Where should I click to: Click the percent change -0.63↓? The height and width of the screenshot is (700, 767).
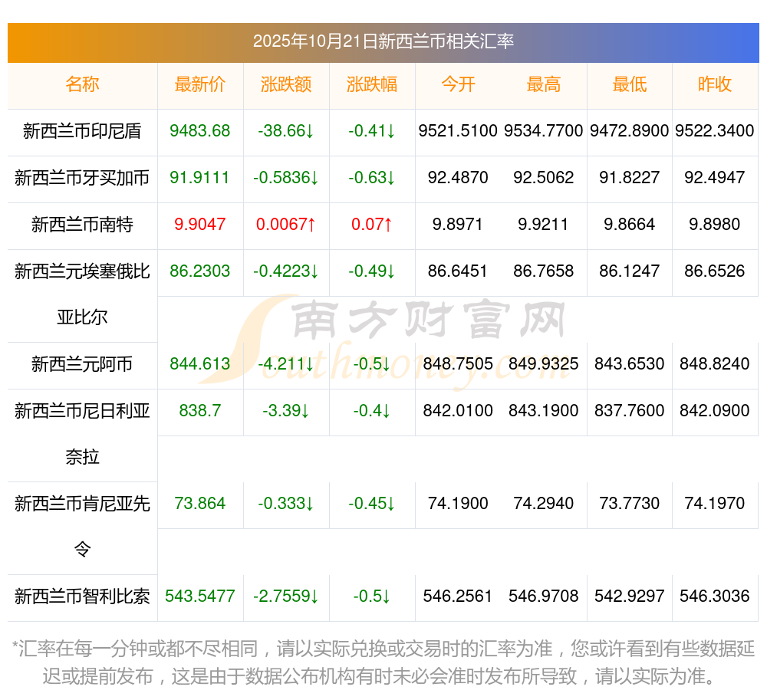(372, 177)
